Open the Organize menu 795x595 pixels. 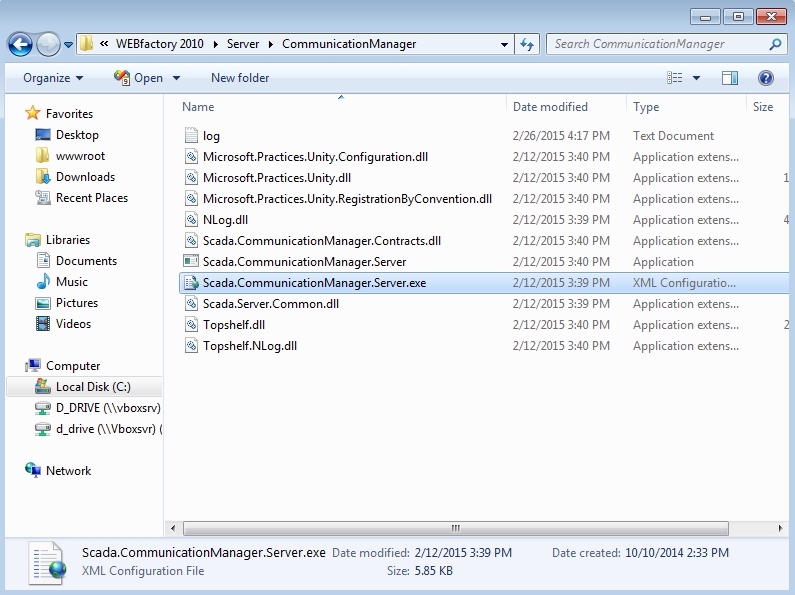tap(53, 78)
